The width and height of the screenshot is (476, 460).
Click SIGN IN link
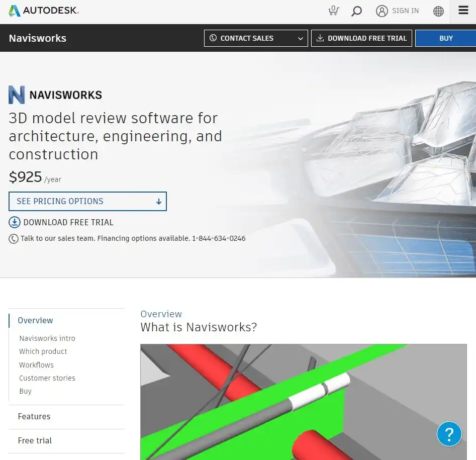(x=405, y=11)
